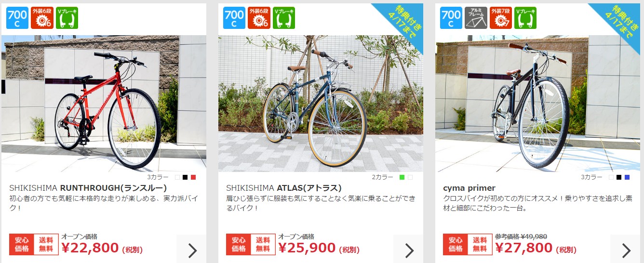The width and height of the screenshot is (644, 263).
Task: Click the grey アルミフレーム icon
Action: point(476,18)
